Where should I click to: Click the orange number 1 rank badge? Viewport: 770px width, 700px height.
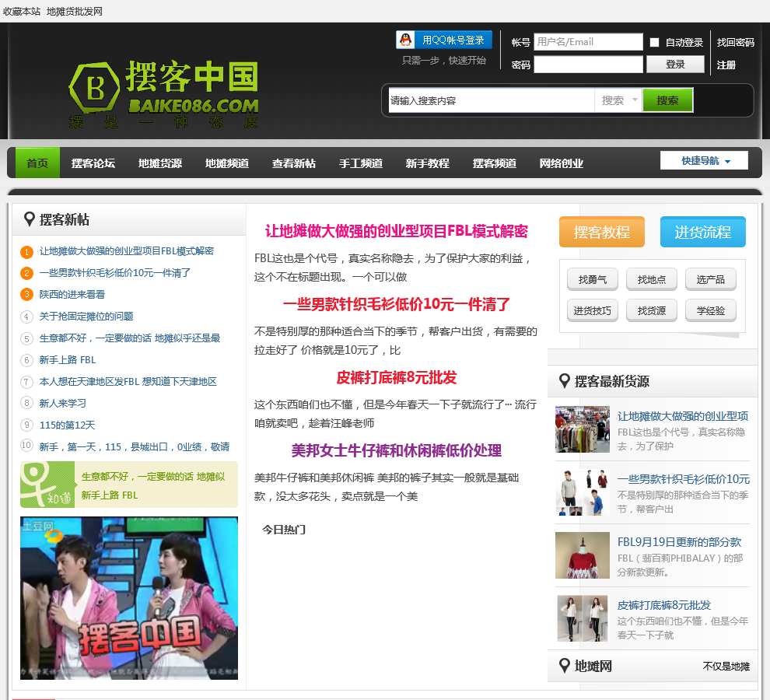click(x=26, y=252)
